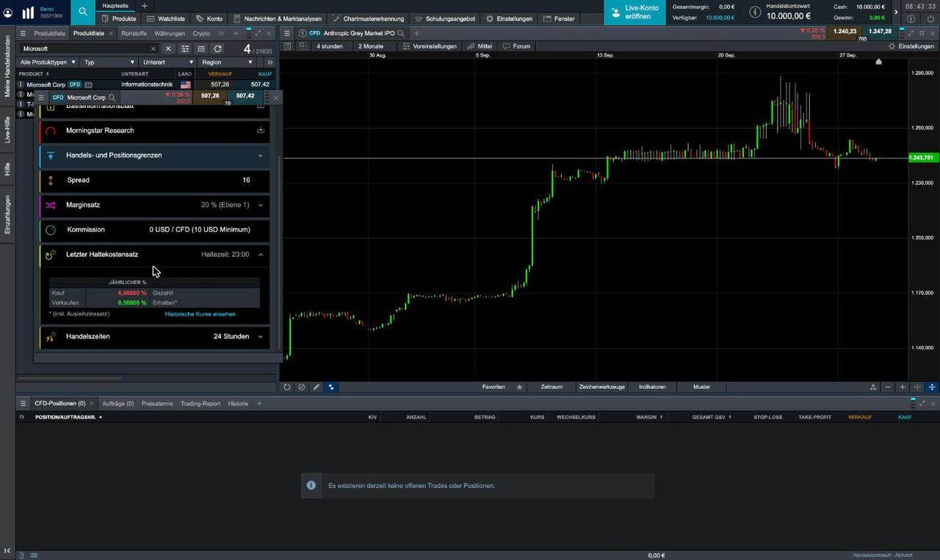Click the chart buy price 1.247,28
Screen dimensions: 940x560
point(880,32)
